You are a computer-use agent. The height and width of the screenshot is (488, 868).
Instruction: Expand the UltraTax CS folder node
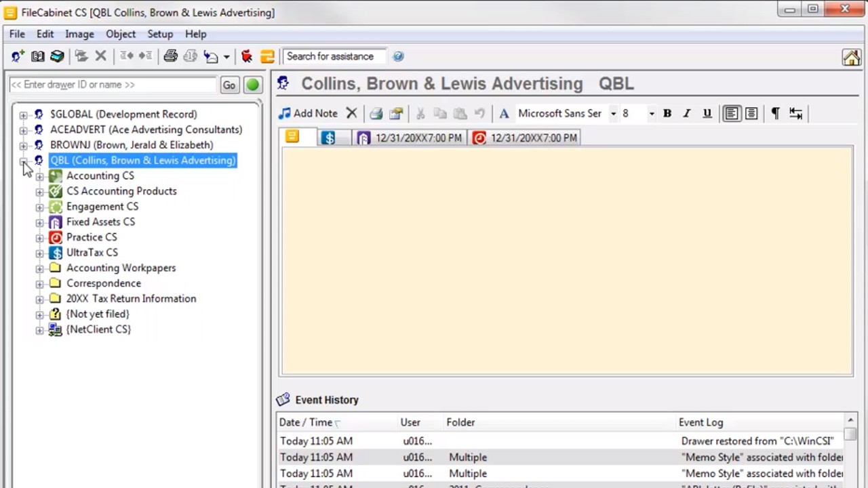39,253
